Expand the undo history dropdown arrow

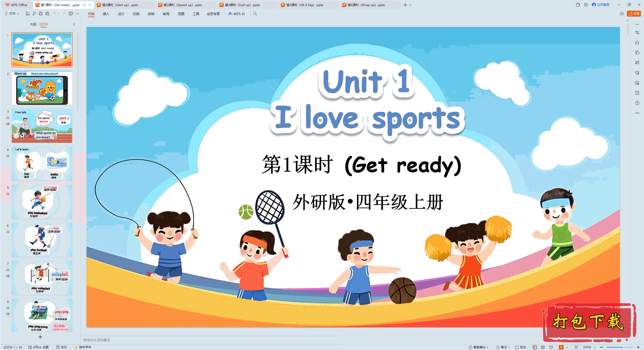coord(58,14)
